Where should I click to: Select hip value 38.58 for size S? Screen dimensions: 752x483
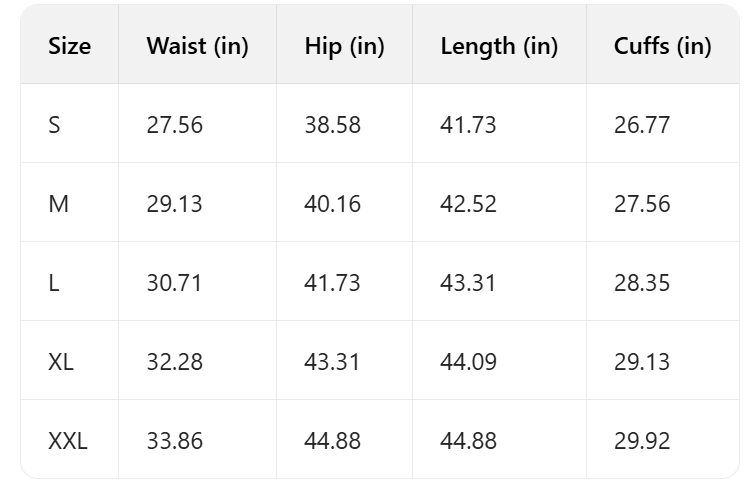pyautogui.click(x=332, y=125)
